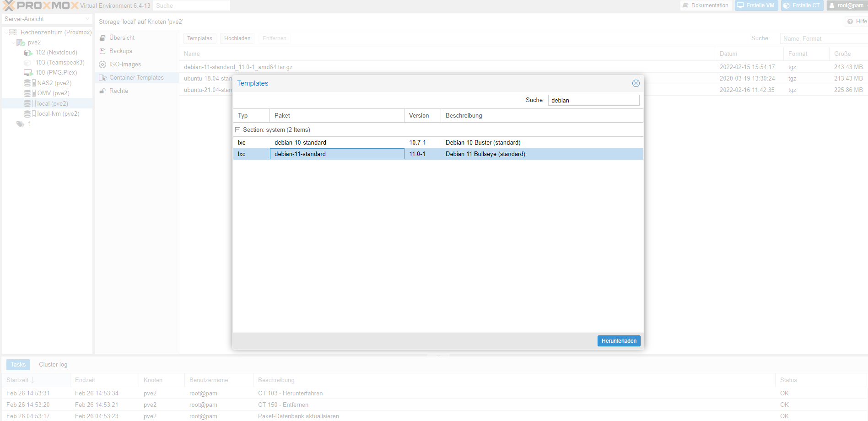Click Erstelle VM button

coord(756,5)
